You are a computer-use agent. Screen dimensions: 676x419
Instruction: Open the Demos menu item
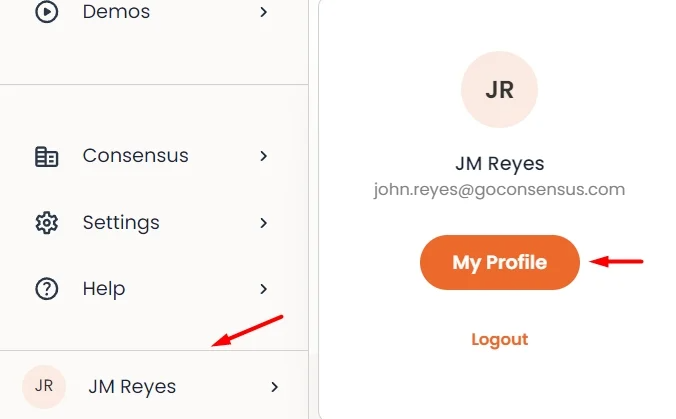[116, 12]
